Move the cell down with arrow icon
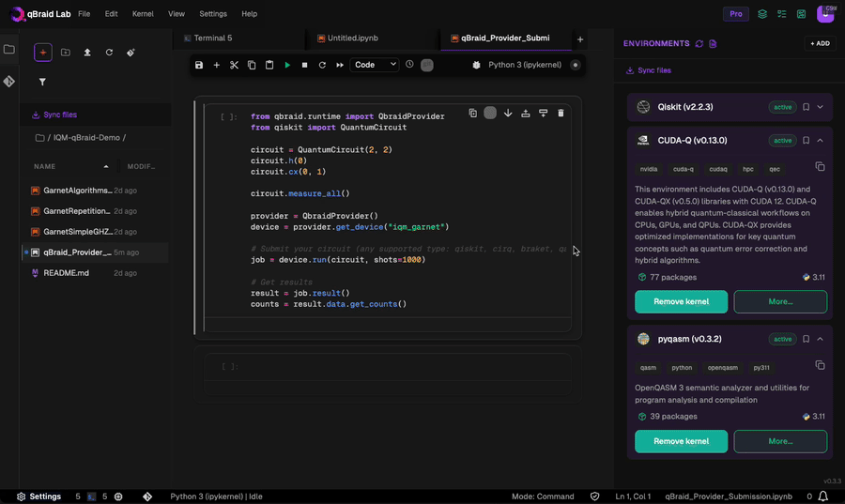Image resolution: width=845 pixels, height=504 pixels. pos(508,113)
